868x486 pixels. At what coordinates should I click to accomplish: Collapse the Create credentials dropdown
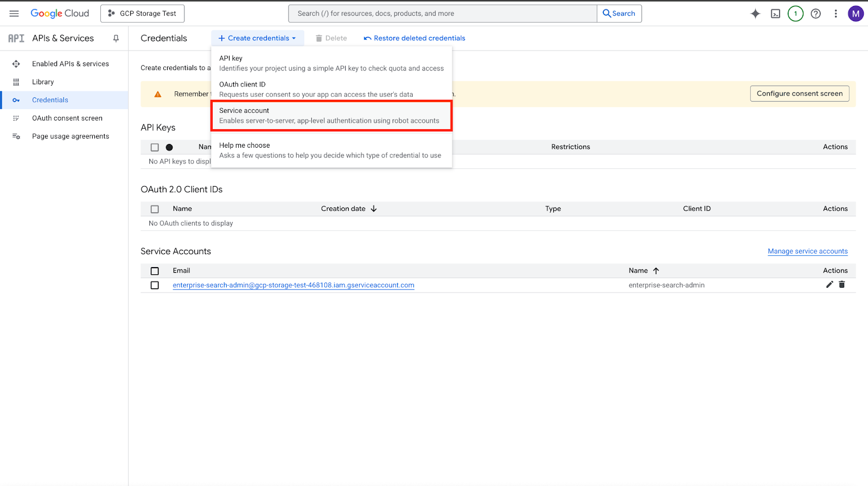pyautogui.click(x=257, y=38)
